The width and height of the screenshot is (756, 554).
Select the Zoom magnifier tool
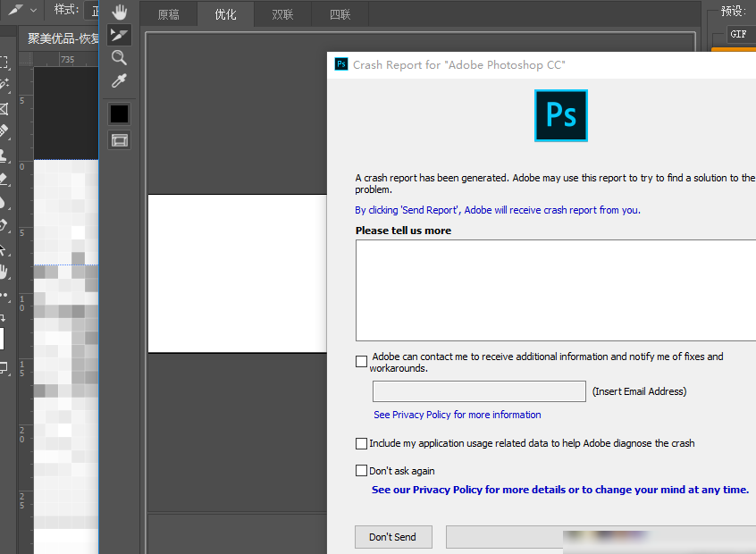click(119, 58)
